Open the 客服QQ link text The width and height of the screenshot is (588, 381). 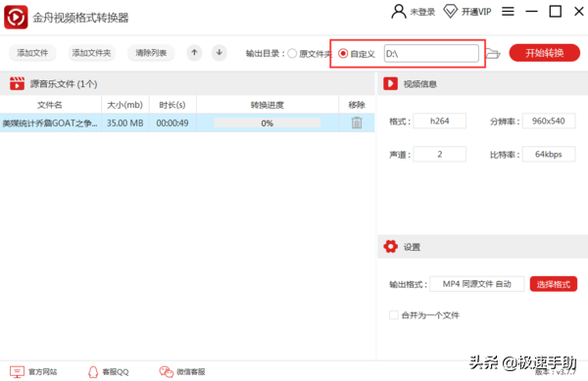click(116, 371)
